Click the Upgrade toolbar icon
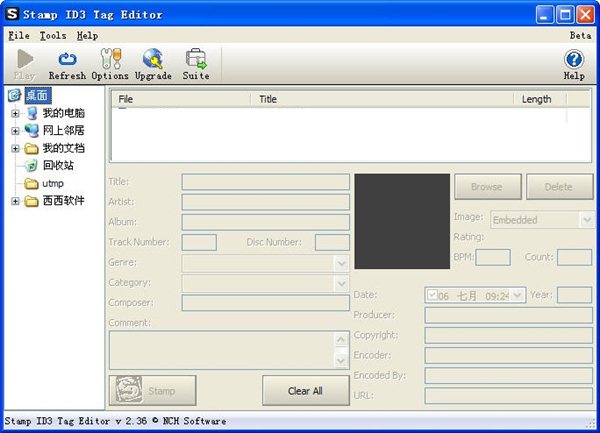This screenshot has width=600, height=433. pos(153,60)
